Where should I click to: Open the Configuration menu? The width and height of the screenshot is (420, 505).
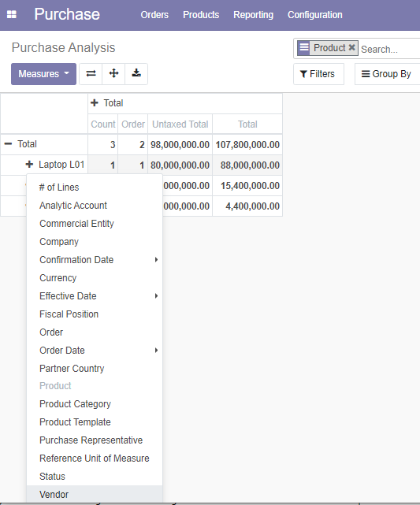(314, 15)
